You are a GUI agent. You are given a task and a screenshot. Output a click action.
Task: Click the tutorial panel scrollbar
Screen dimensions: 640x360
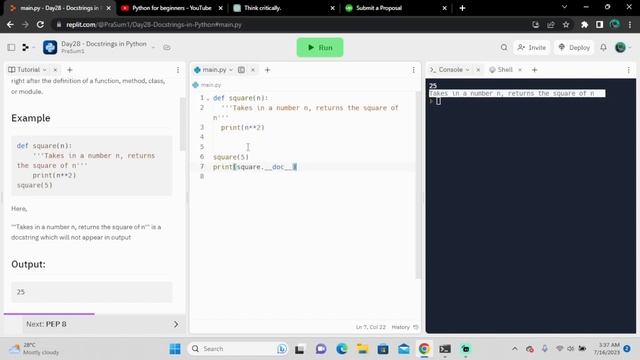click(x=182, y=124)
